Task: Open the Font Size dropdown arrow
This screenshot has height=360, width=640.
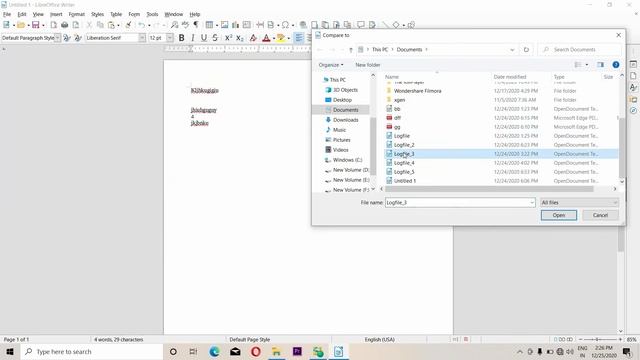Action: [x=170, y=38]
